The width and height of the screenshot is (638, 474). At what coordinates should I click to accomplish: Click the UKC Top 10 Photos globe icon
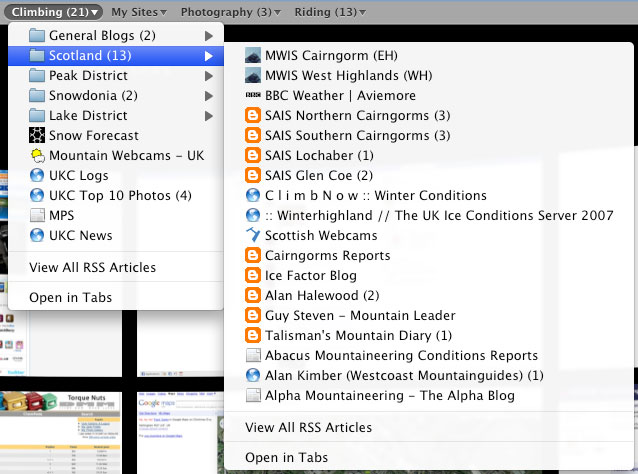pyautogui.click(x=37, y=195)
